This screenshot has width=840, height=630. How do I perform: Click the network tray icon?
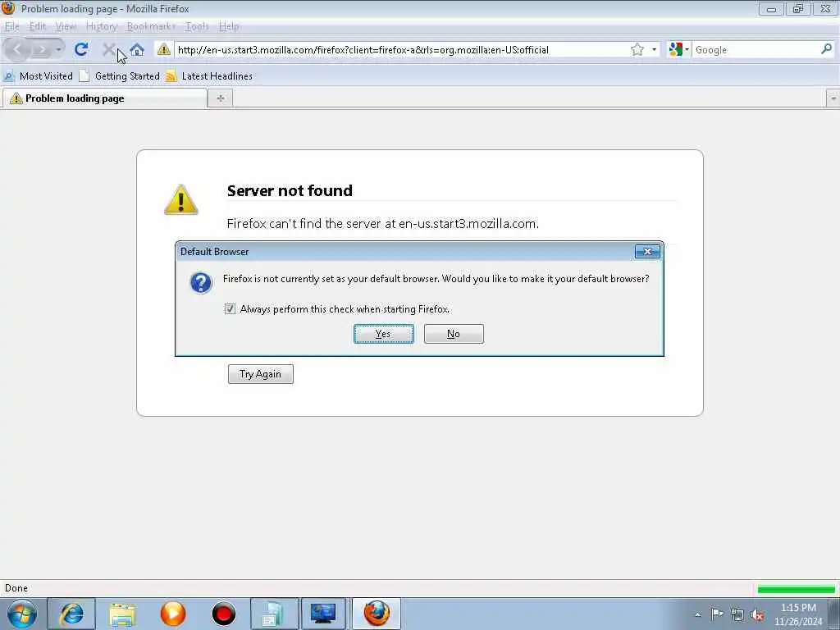[737, 614]
